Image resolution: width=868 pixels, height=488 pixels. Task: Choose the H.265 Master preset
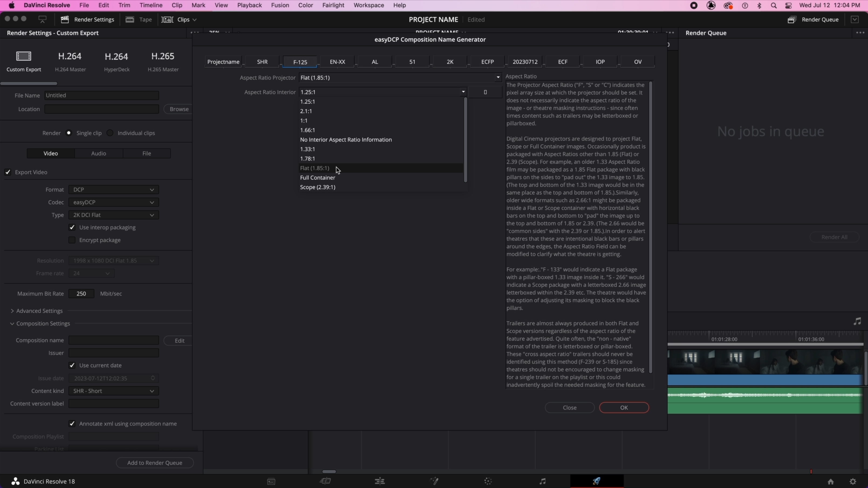(x=163, y=61)
